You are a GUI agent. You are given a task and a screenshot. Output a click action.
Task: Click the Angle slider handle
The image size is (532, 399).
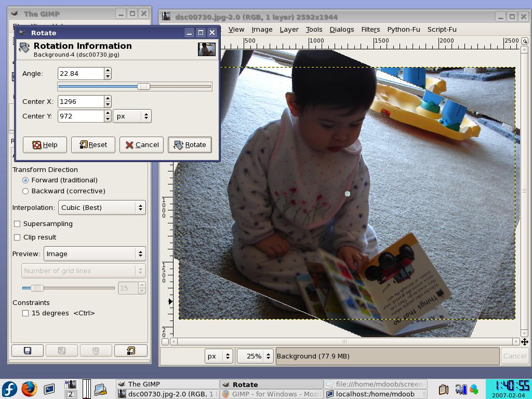point(143,87)
